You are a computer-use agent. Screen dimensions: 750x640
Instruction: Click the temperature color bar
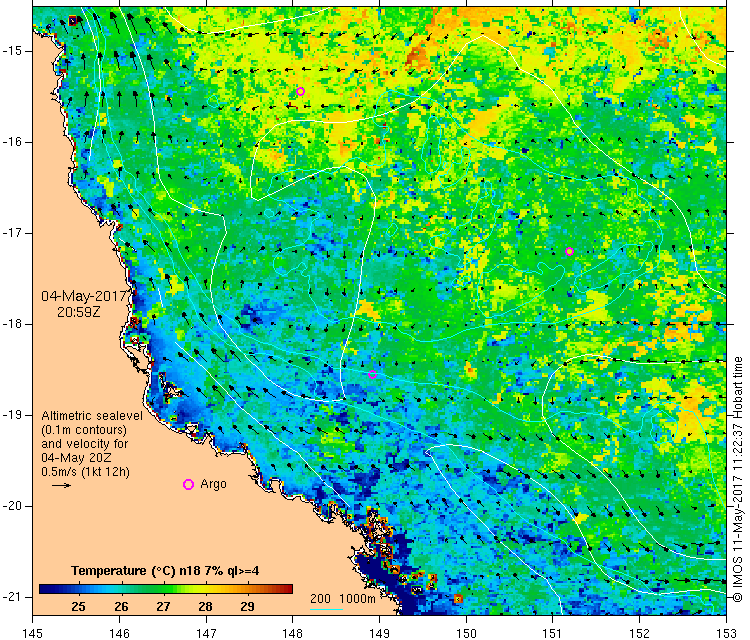pyautogui.click(x=165, y=589)
